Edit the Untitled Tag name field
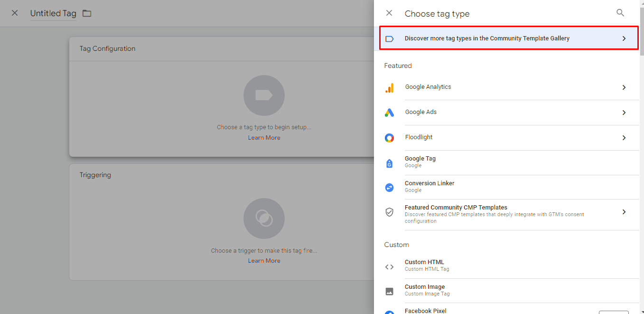Viewport: 644px width, 314px height. pos(53,13)
